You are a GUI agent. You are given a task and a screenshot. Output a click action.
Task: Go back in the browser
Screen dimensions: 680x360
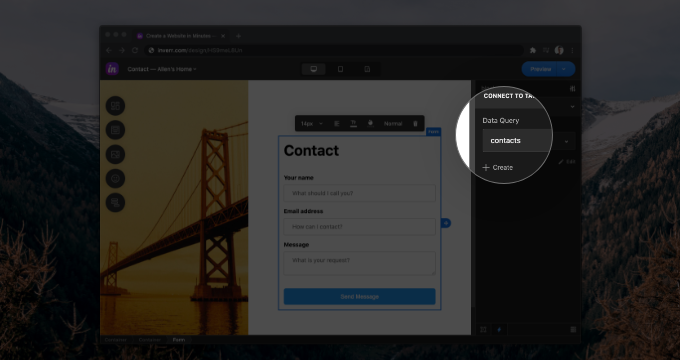pyautogui.click(x=108, y=50)
